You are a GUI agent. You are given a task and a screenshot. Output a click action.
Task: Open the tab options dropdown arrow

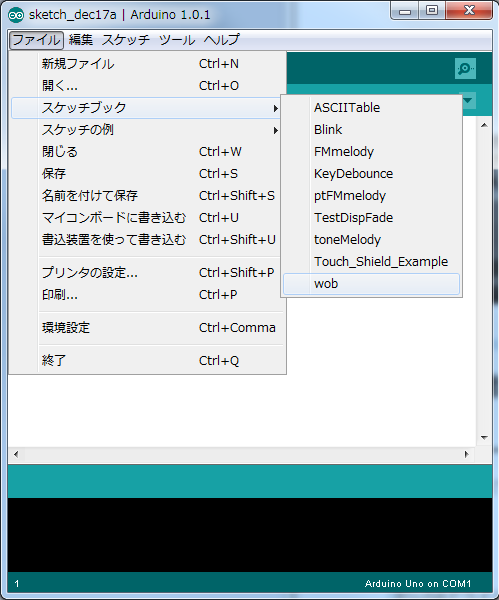468,101
